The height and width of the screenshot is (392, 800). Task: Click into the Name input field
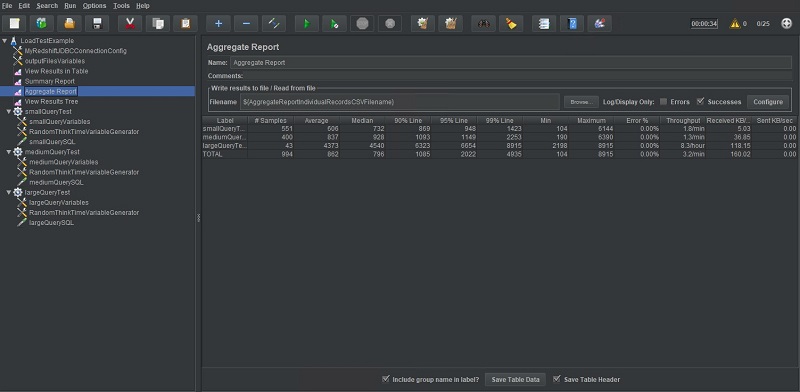(x=511, y=62)
